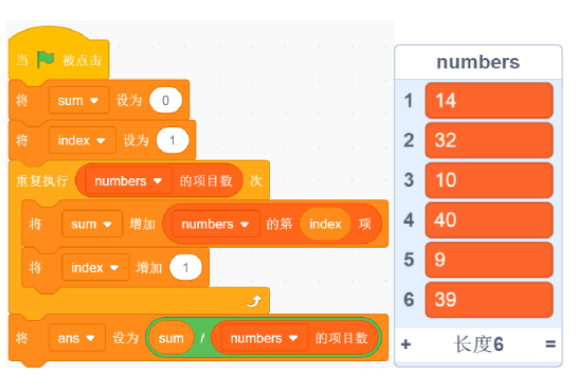Open index dropdown in change-by-1 block
The image size is (581, 382).
(x=95, y=267)
